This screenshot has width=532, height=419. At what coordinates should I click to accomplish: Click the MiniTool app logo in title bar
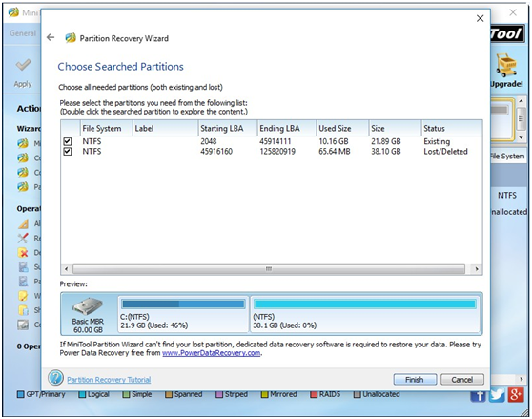tap(13, 12)
